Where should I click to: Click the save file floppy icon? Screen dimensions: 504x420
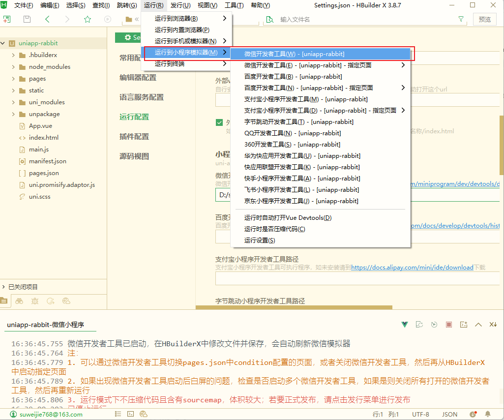pyautogui.click(x=27, y=19)
